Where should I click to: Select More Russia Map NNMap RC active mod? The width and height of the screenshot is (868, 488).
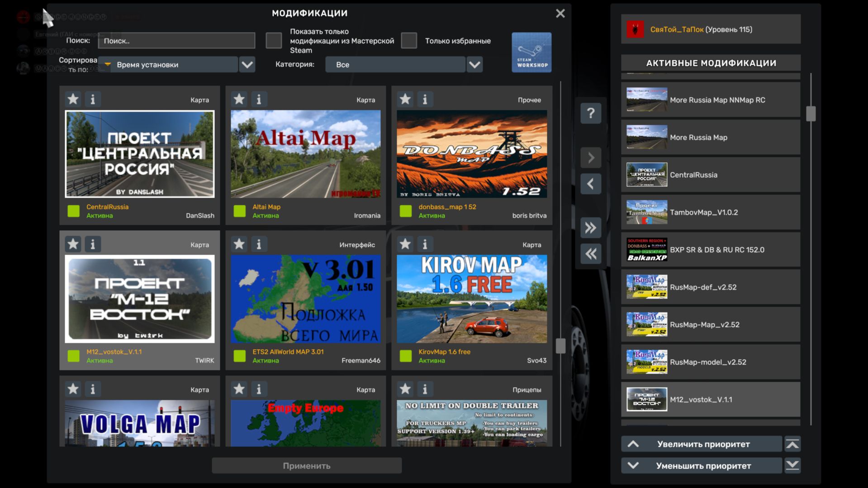710,100
